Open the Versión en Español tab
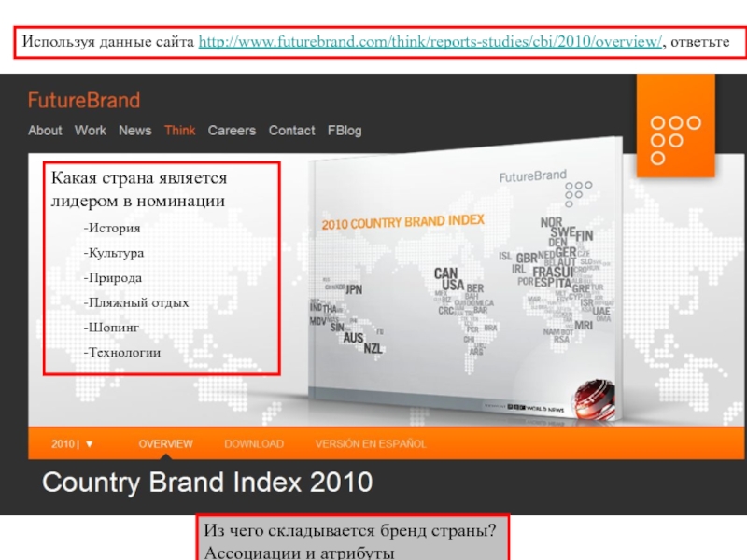The height and width of the screenshot is (560, 747). point(370,444)
